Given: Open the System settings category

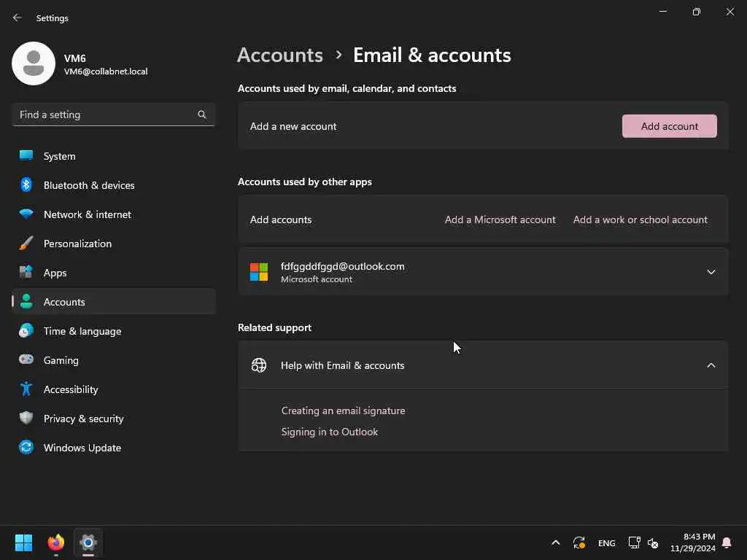Looking at the screenshot, I should [59, 156].
